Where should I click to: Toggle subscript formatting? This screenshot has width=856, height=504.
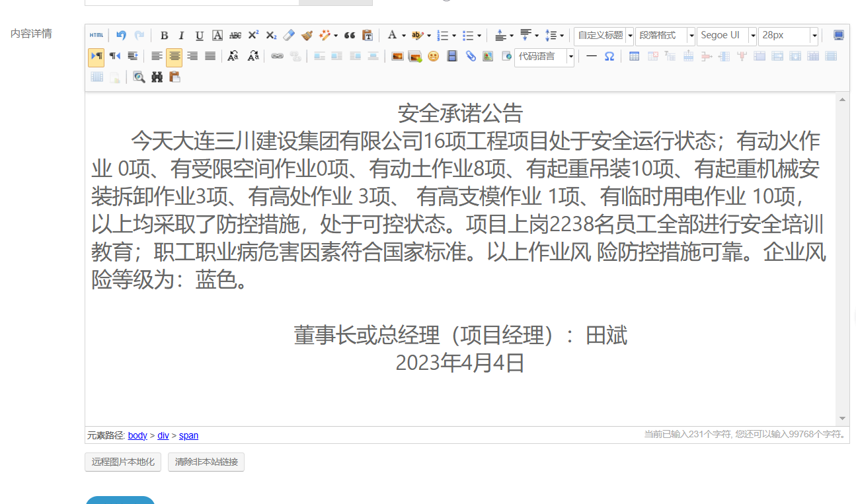(x=271, y=35)
